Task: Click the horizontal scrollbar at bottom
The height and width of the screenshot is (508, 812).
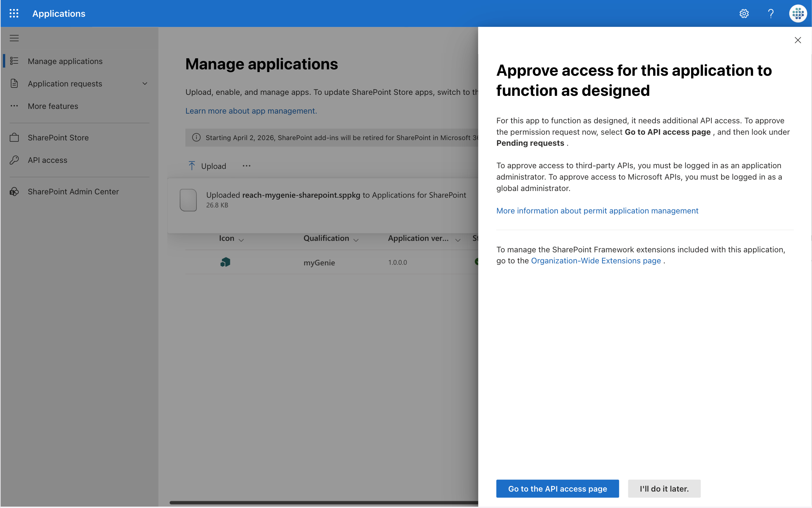Action: pyautogui.click(x=324, y=503)
